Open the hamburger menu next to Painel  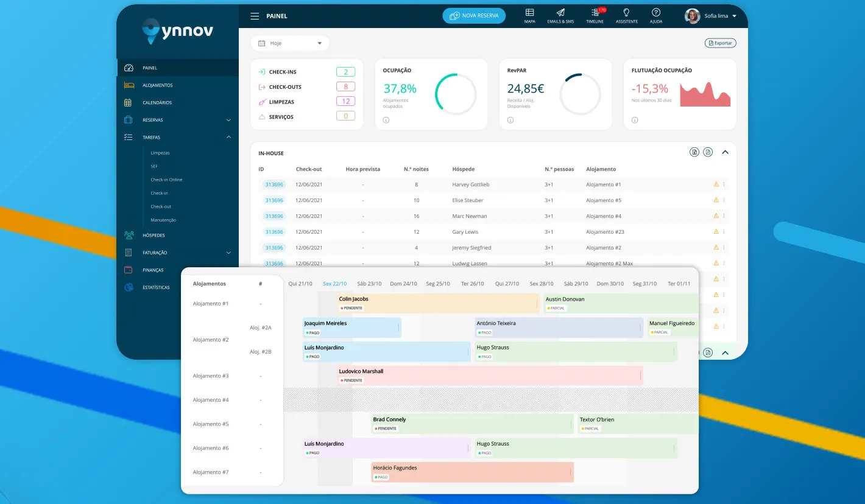click(x=255, y=16)
